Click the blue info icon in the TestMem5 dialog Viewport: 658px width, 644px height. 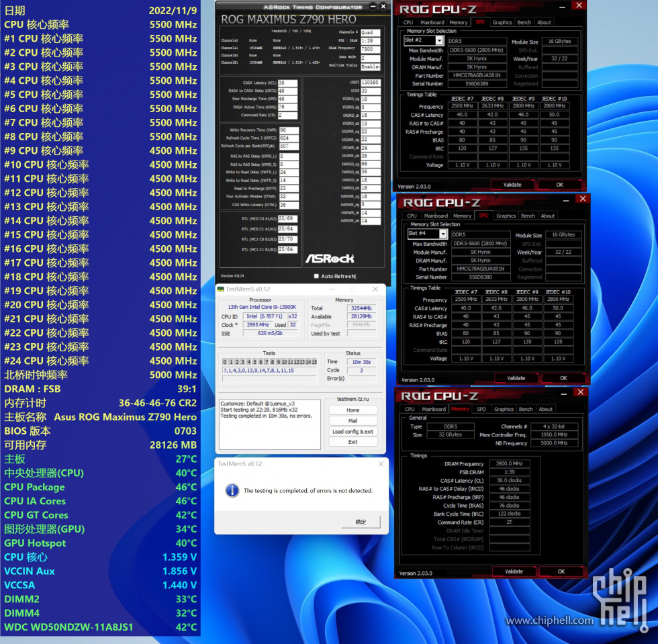click(x=232, y=490)
